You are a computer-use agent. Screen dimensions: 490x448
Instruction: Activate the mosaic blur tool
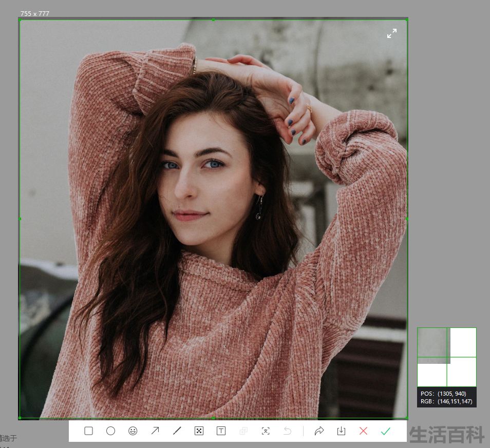point(199,431)
